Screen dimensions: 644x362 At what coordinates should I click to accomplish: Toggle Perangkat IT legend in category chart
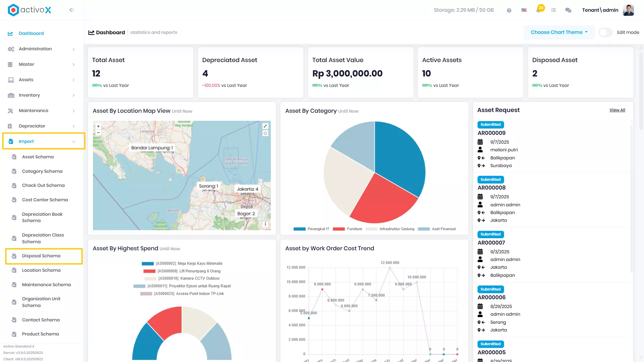pos(311,229)
